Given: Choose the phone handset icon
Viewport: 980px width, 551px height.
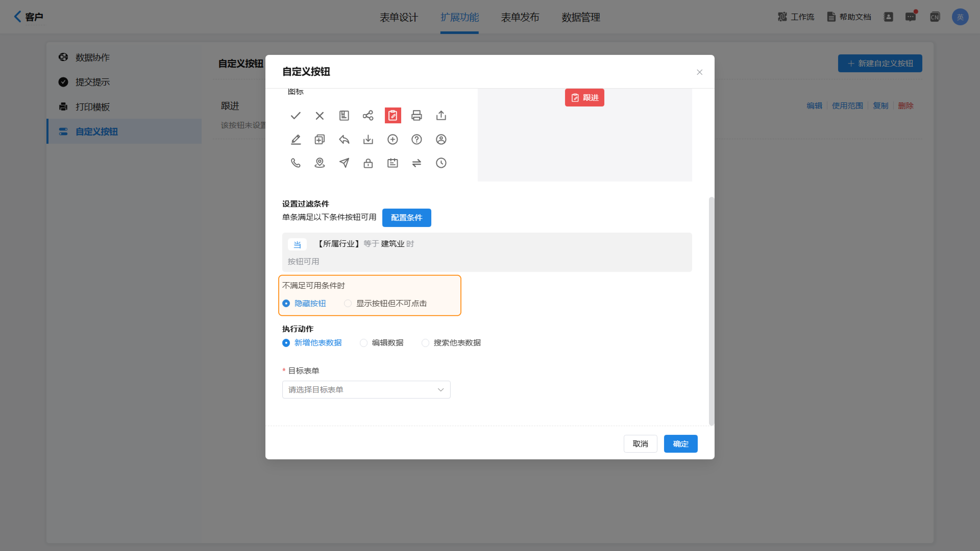Looking at the screenshot, I should (296, 163).
